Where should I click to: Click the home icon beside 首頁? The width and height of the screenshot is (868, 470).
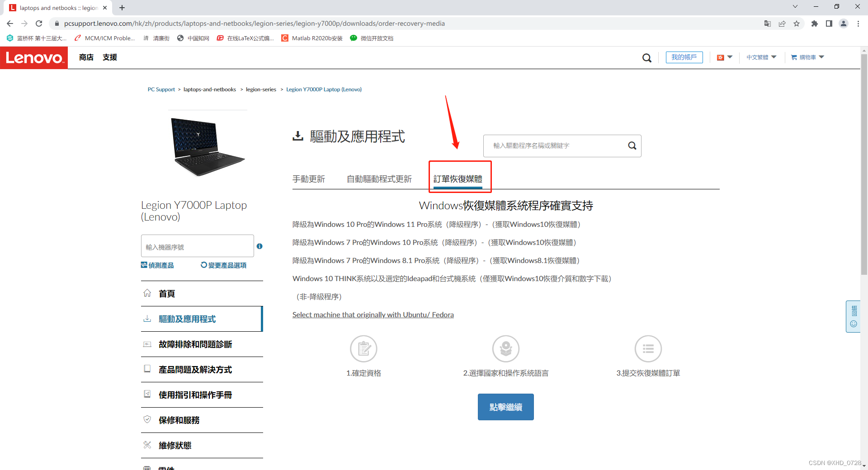pos(147,293)
